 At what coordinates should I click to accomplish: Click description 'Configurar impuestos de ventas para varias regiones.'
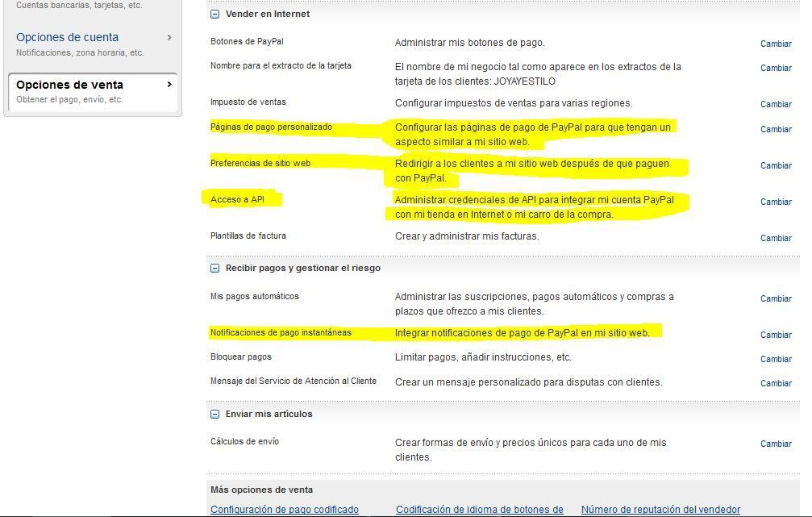(x=513, y=103)
